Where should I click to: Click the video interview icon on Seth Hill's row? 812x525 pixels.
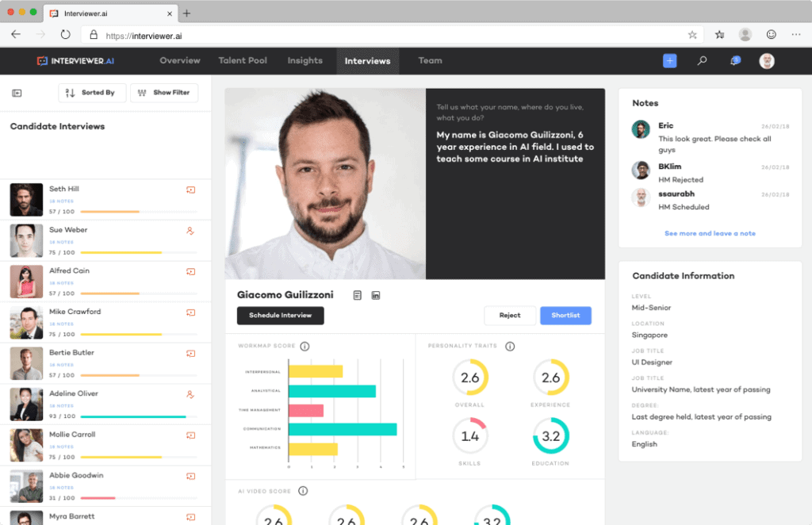pos(190,190)
